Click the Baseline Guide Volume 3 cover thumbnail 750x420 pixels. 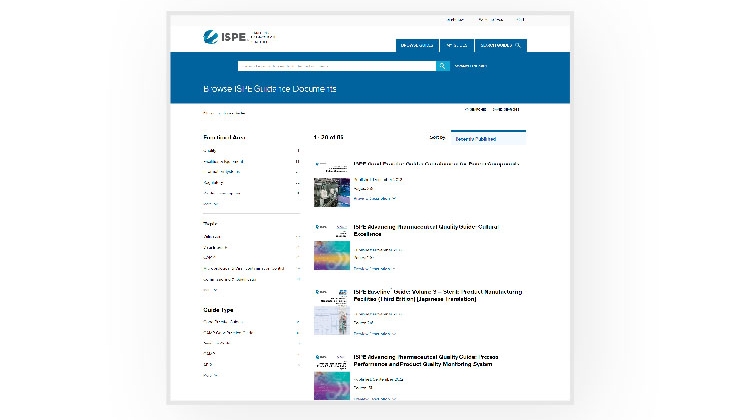[x=332, y=312]
